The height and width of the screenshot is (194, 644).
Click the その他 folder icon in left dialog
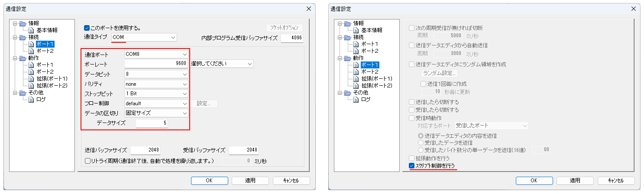coord(23,93)
